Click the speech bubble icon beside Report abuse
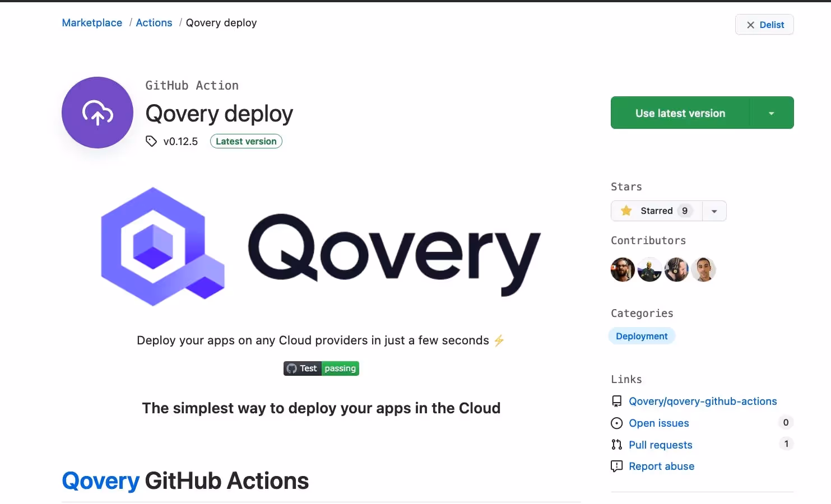The width and height of the screenshot is (831, 504). pos(616,466)
